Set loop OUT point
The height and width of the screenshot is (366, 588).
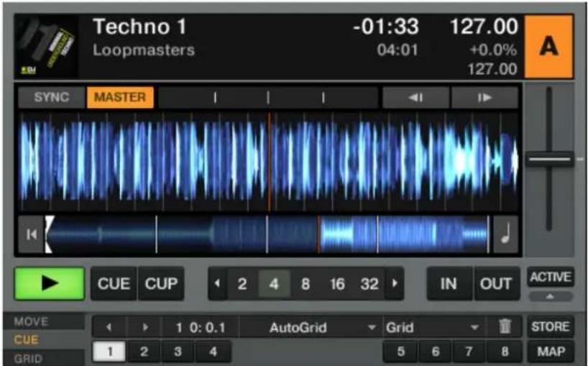click(497, 283)
